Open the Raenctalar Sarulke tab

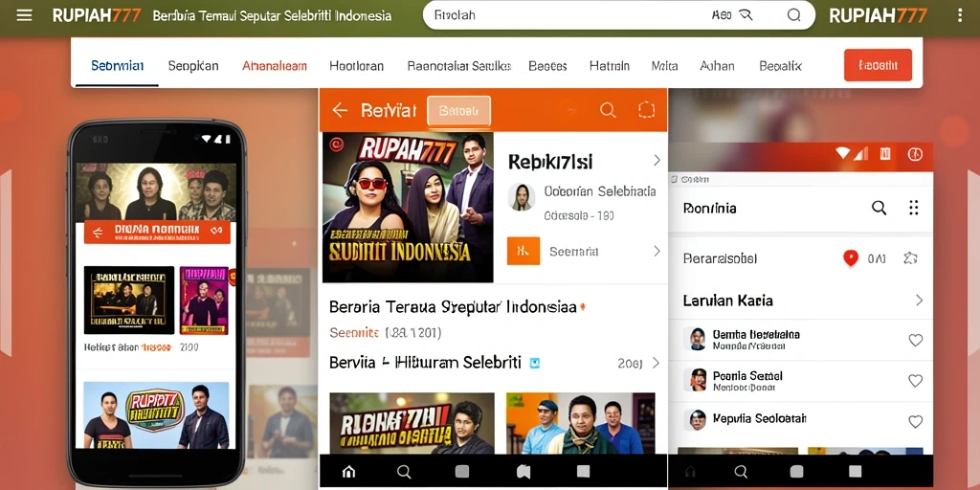(459, 66)
